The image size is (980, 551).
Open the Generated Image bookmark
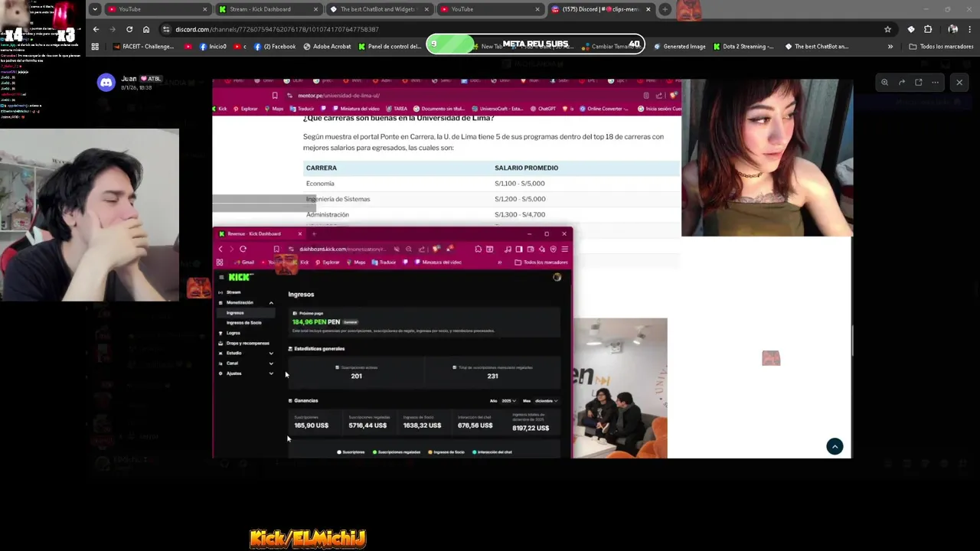[680, 47]
